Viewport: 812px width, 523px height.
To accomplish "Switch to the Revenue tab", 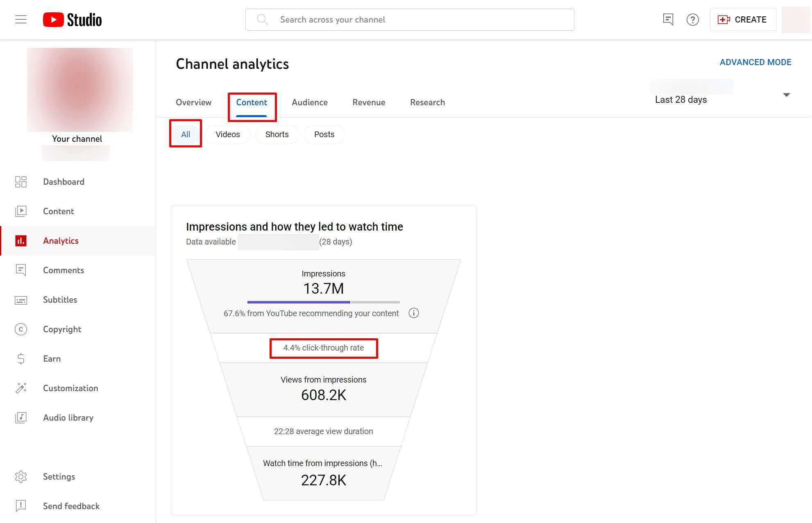I will point(369,102).
